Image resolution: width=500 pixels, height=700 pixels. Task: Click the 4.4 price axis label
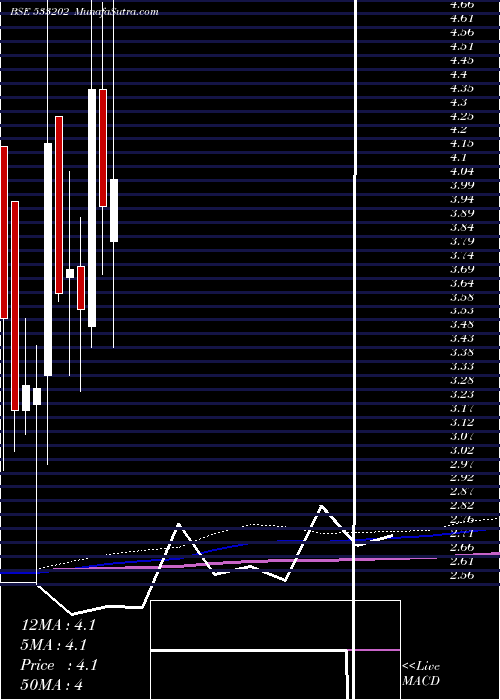coord(458,74)
